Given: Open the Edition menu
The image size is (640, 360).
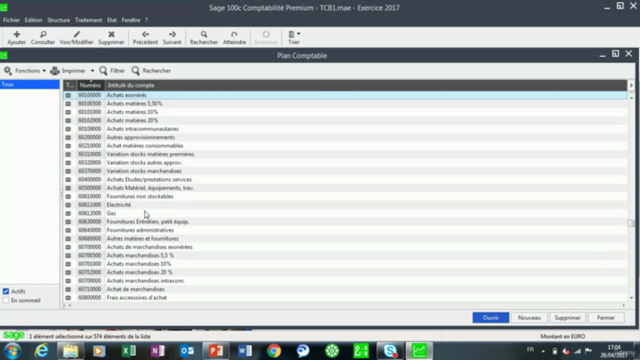Looking at the screenshot, I should [33, 20].
